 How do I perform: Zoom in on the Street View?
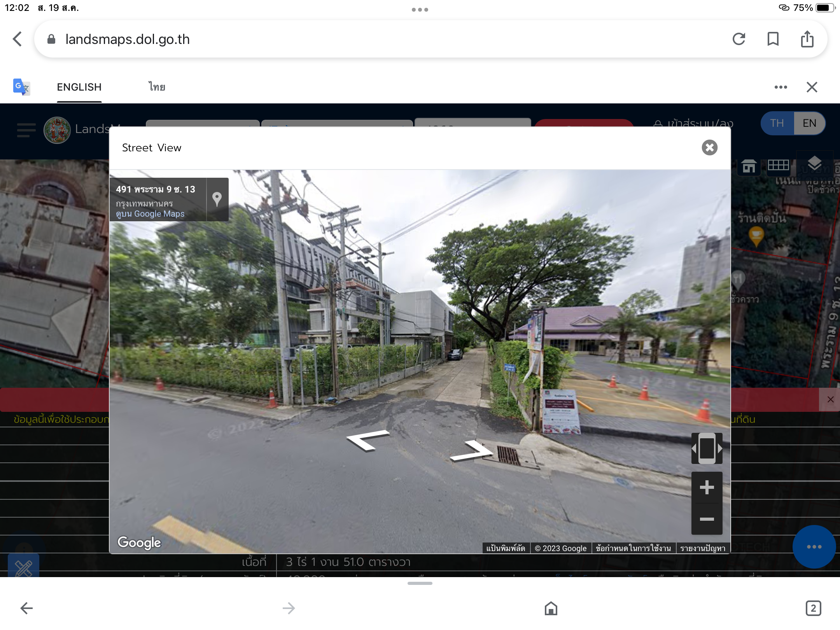707,488
